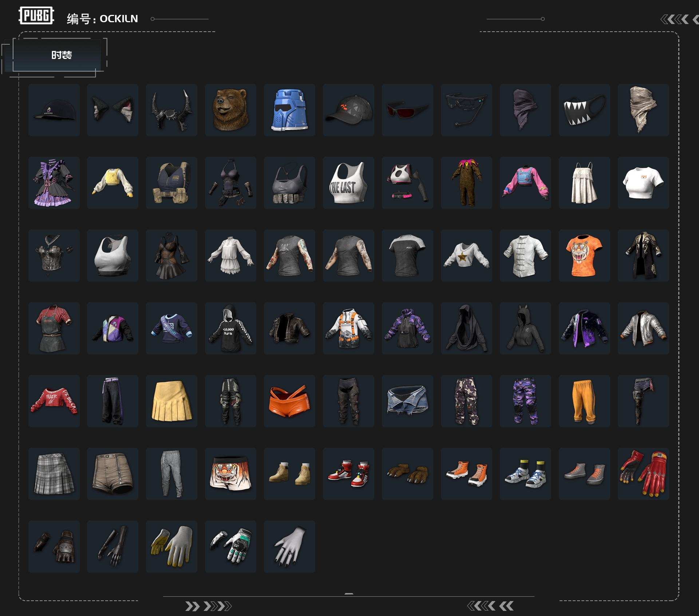Pick the yellow-palm work gloves
Image resolution: width=699 pixels, height=616 pixels.
pos(171,547)
